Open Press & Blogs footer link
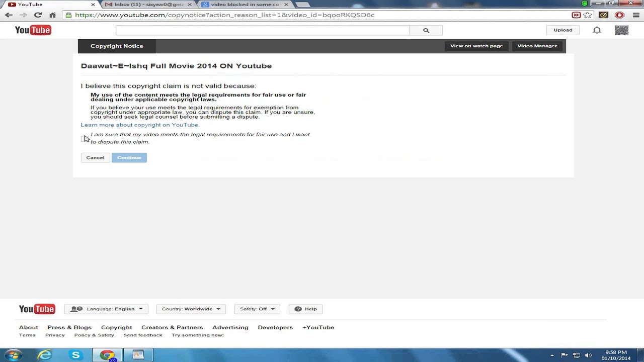Image resolution: width=644 pixels, height=362 pixels. coord(69,327)
